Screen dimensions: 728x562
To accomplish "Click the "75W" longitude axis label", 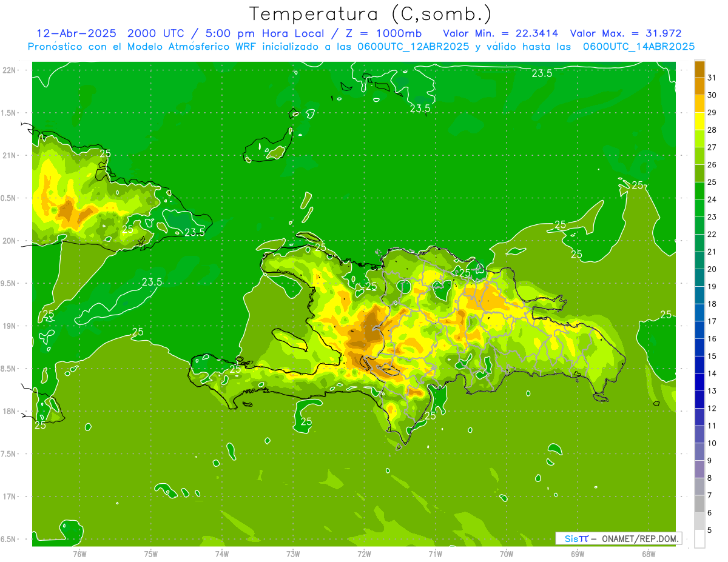I will 150,554.
